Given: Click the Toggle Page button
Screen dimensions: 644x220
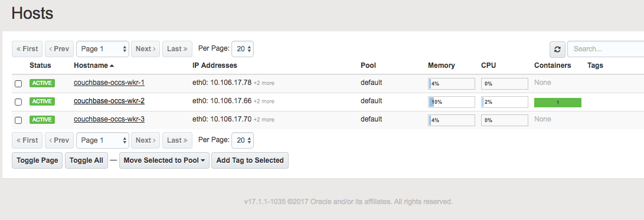Looking at the screenshot, I should point(37,160).
